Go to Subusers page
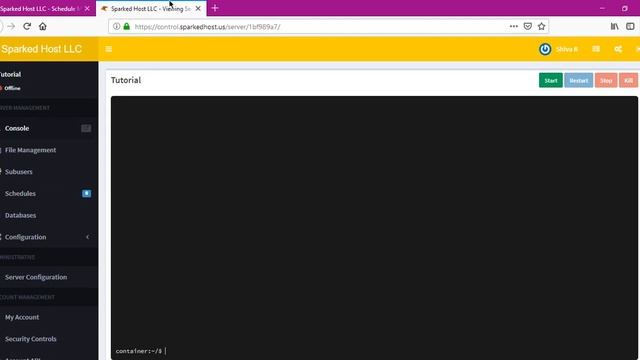This screenshot has width=640, height=360. [48, 172]
